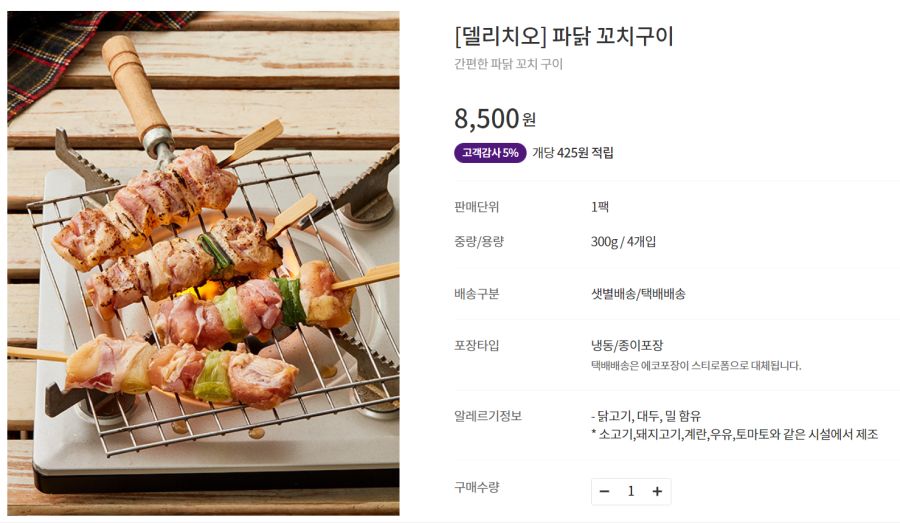
Task: Click the 냉동/종이포장 packaging value
Action: pyautogui.click(x=627, y=346)
